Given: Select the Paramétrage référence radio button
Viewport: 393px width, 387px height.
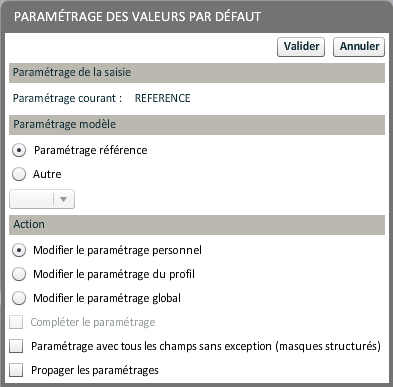Looking at the screenshot, I should tap(19, 150).
